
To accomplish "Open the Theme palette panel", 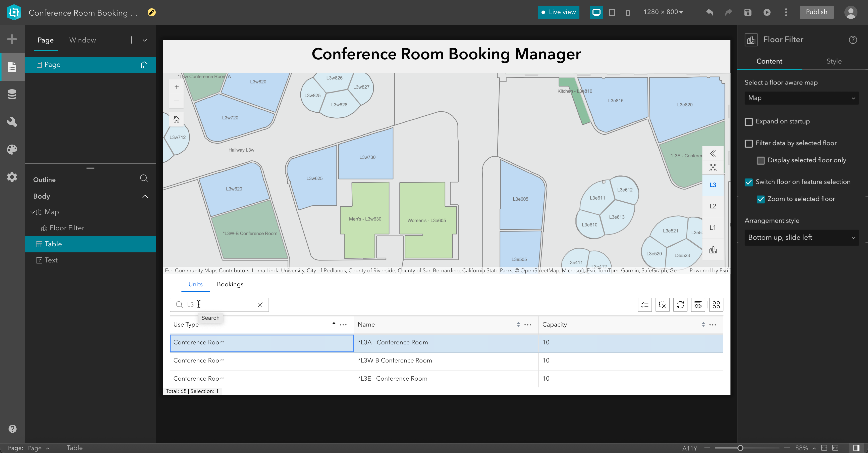I will 12,149.
